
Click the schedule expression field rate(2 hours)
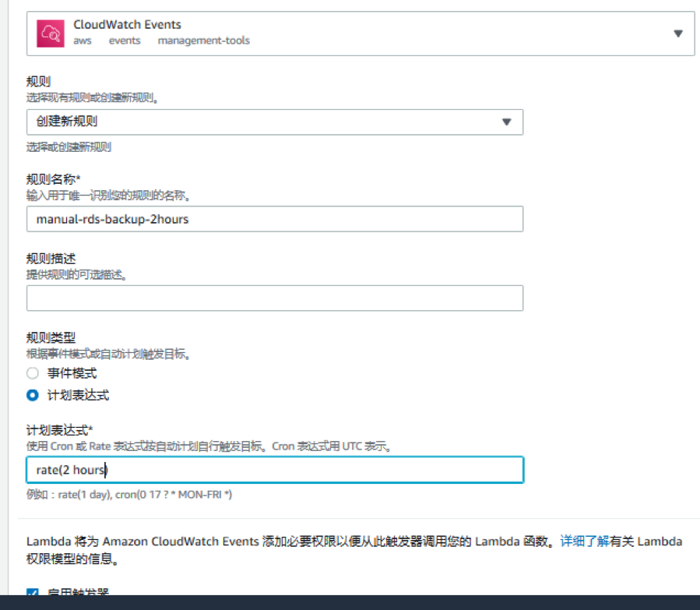coord(275,470)
